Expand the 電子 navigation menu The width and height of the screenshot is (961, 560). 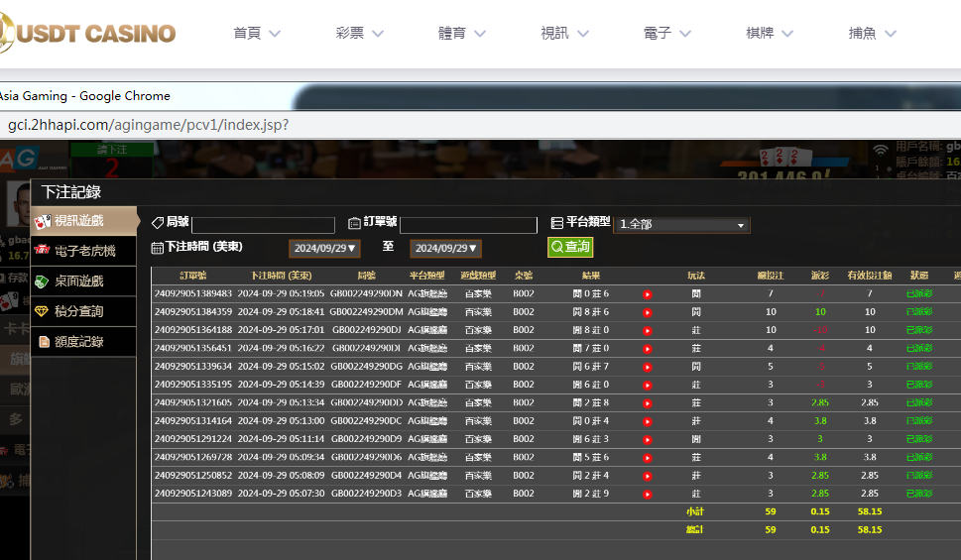[x=670, y=33]
